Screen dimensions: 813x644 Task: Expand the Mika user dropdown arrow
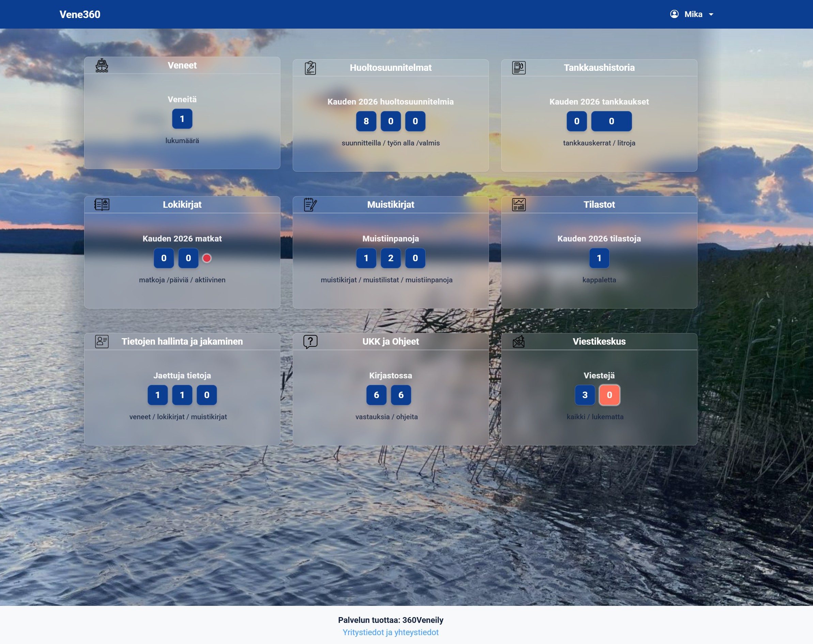tap(711, 15)
